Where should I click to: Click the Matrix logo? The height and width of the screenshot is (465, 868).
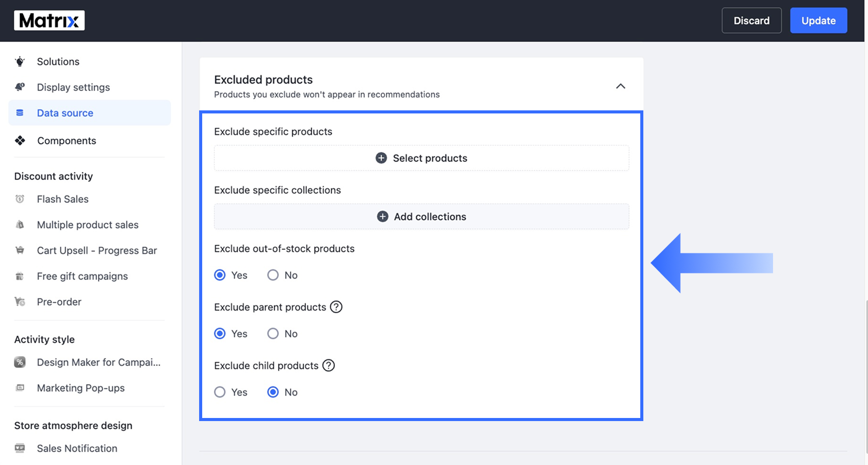50,20
